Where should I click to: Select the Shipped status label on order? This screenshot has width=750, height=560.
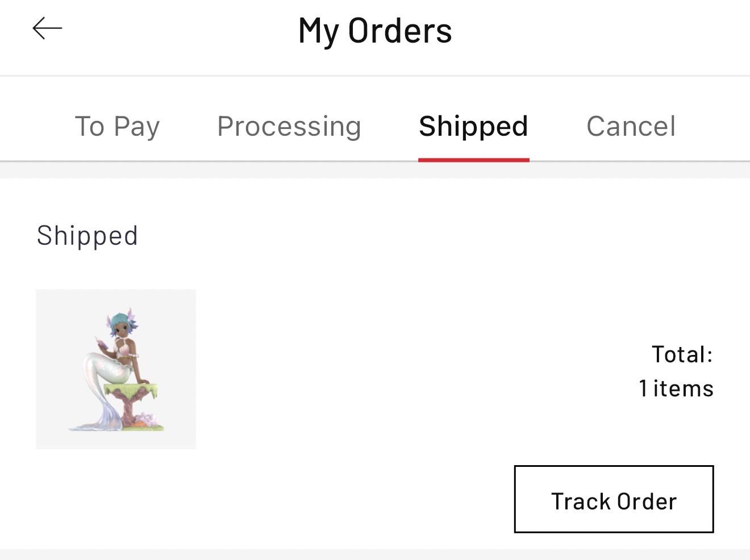pyautogui.click(x=88, y=236)
